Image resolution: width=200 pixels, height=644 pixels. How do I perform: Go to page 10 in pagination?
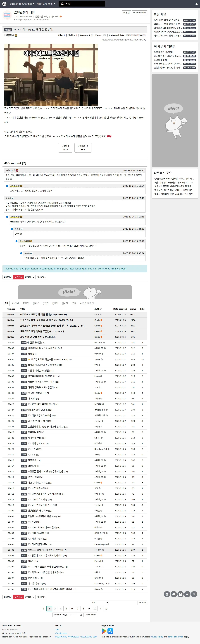click(x=95, y=609)
